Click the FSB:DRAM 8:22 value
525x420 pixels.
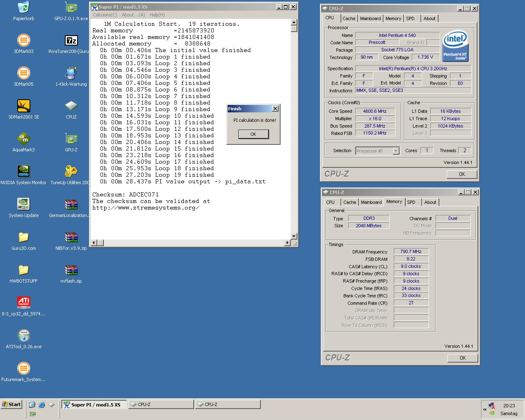[411, 259]
